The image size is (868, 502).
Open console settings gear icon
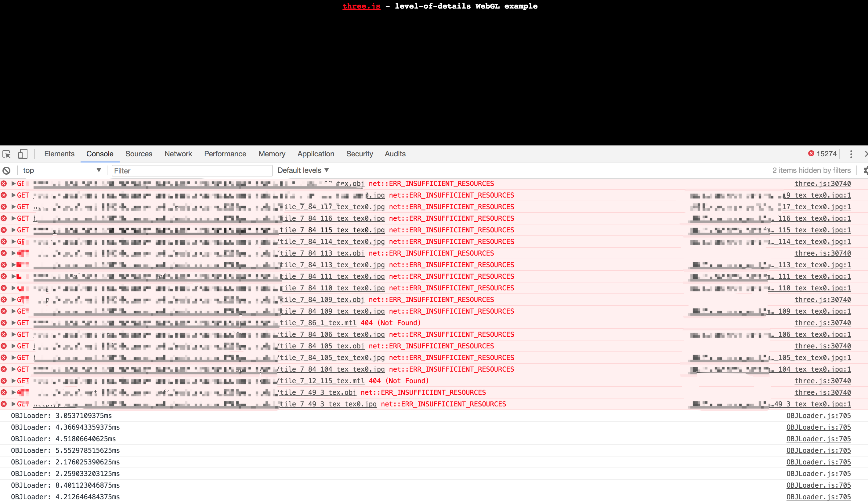pos(865,171)
